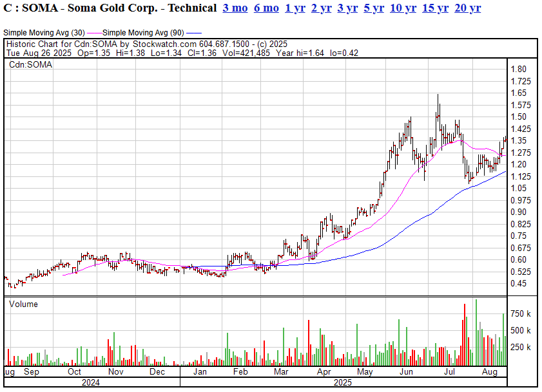This screenshot has height=392, width=542.
Task: Choose the 3 yr time range link
Action: click(347, 8)
